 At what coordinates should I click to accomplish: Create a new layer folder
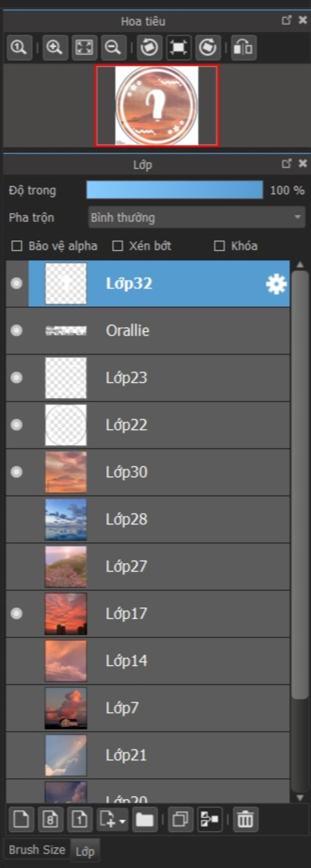(x=145, y=819)
